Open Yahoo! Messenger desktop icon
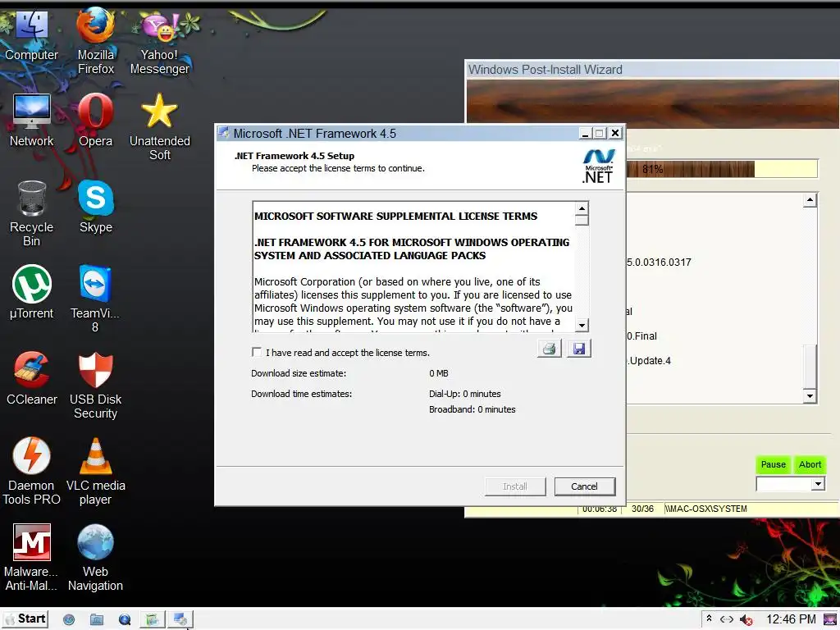The height and width of the screenshot is (630, 840). tap(160, 44)
